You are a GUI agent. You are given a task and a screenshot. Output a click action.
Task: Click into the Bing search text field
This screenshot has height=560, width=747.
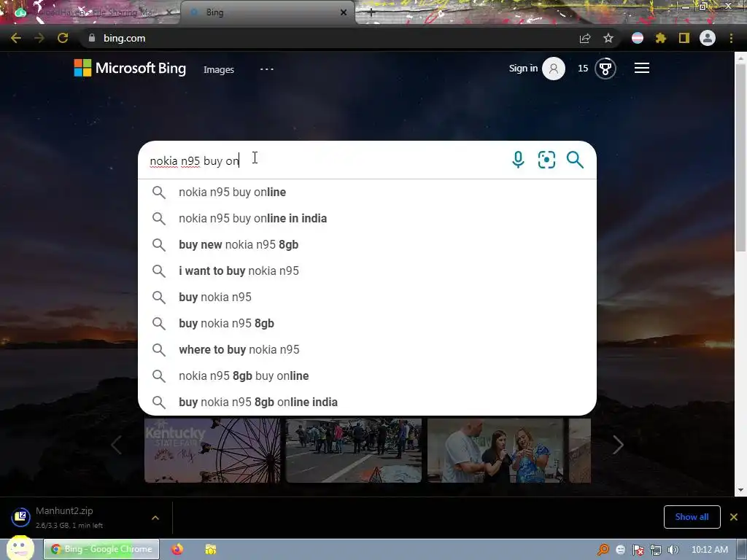324,160
